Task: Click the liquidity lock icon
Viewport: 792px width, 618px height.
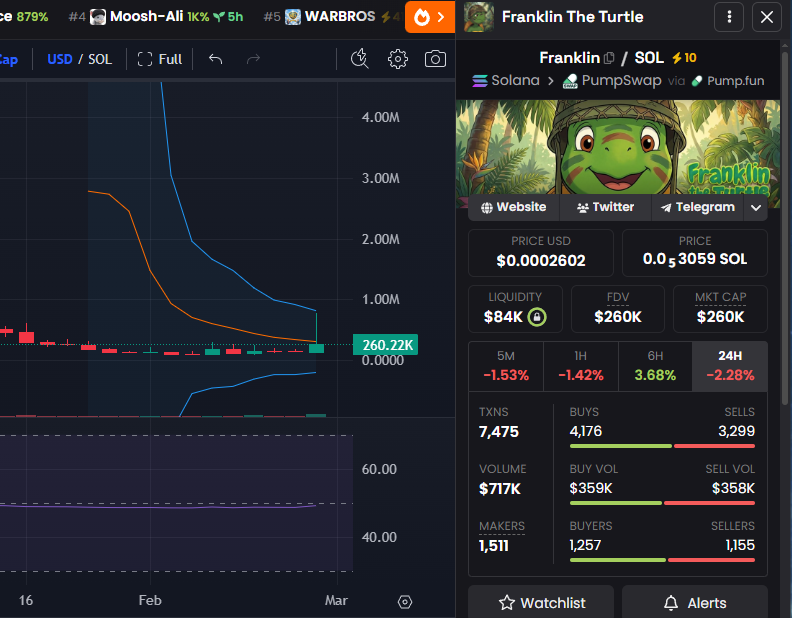Action: [x=537, y=317]
